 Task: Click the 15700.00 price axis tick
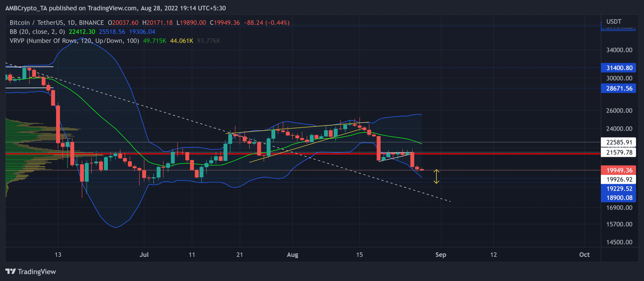[x=619, y=224]
